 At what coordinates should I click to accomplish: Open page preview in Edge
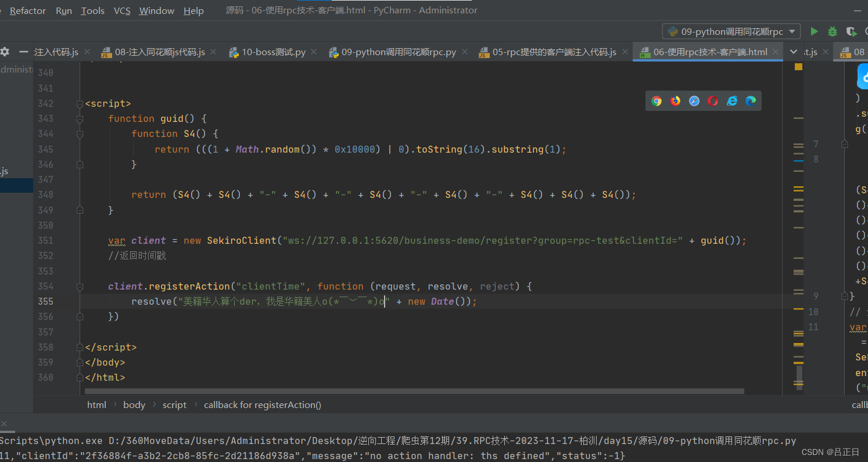pos(751,101)
